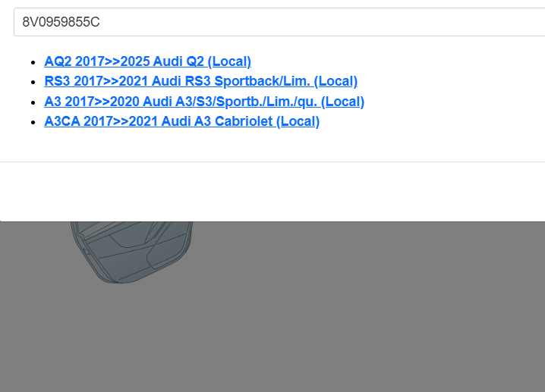Focus the field containing 8V0959855C
Screen dimensions: 545x392
(273, 22)
